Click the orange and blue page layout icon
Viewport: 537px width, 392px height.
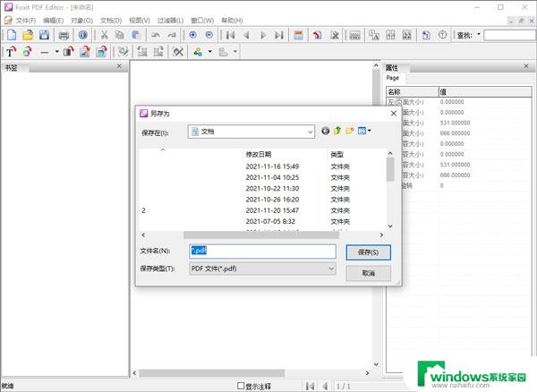298,35
